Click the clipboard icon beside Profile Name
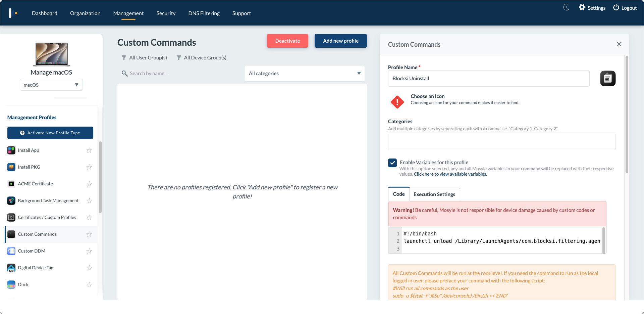 click(608, 78)
